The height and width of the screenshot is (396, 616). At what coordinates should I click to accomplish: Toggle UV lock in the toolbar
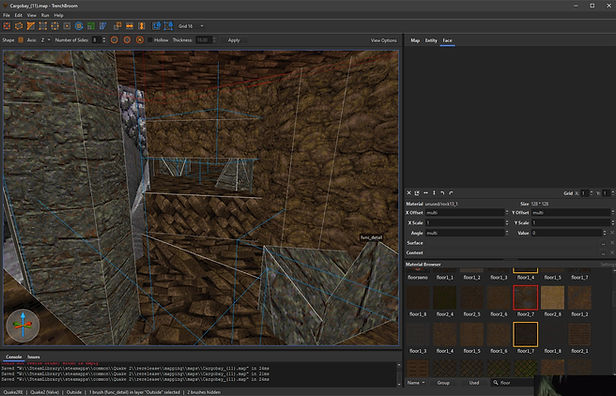pyautogui.click(x=169, y=26)
